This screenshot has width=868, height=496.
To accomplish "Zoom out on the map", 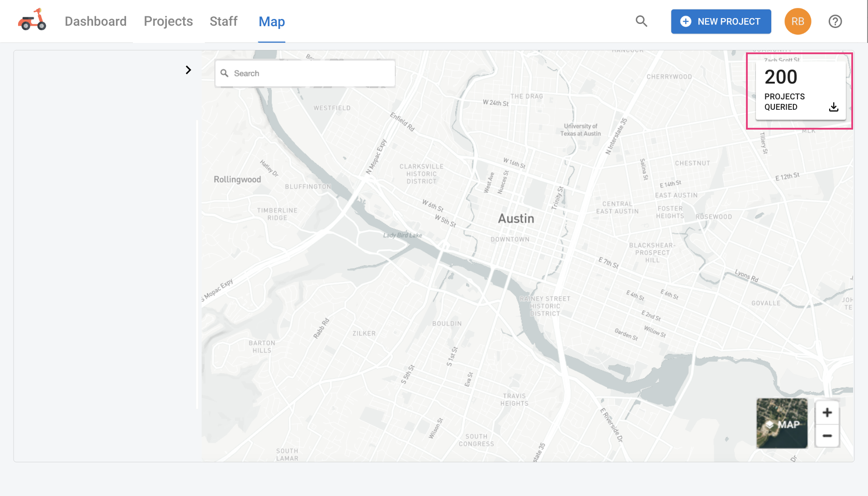I will (x=827, y=436).
